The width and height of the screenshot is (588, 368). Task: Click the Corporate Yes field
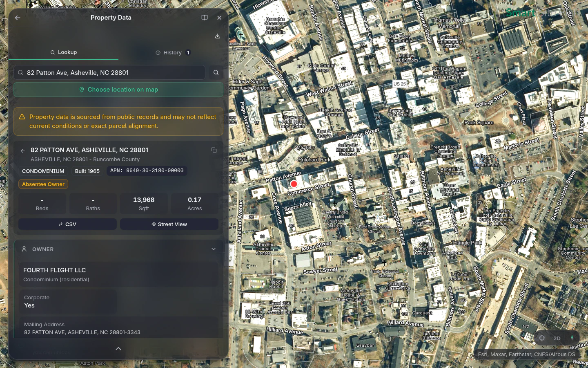click(x=68, y=302)
